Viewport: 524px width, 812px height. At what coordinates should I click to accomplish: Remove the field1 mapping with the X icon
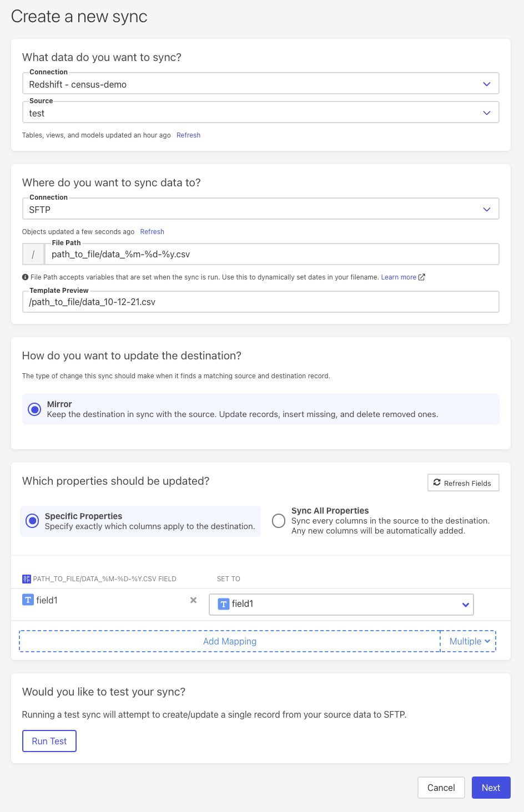click(193, 600)
